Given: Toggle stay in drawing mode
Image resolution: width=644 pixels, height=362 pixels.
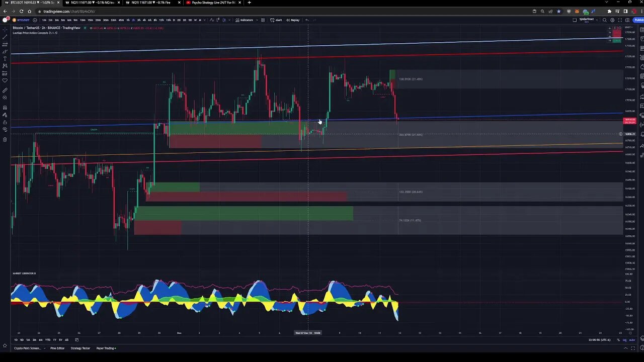Looking at the screenshot, I should (x=5, y=115).
